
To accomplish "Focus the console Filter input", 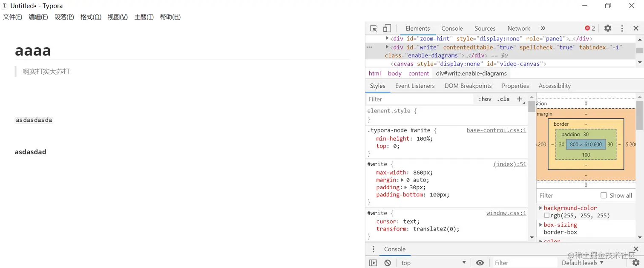I will point(525,263).
